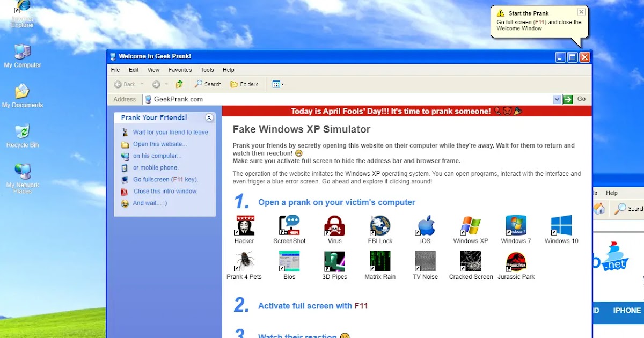Open the Tools menu

[207, 70]
